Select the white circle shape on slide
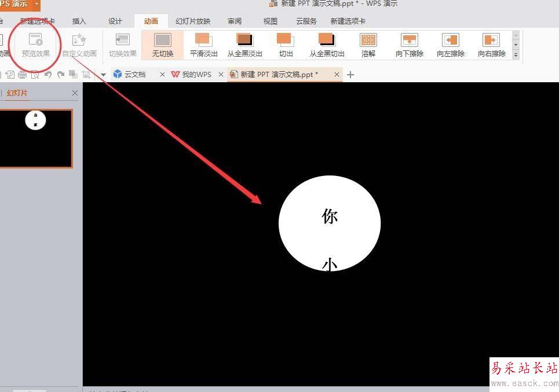559x392 pixels. 330,223
